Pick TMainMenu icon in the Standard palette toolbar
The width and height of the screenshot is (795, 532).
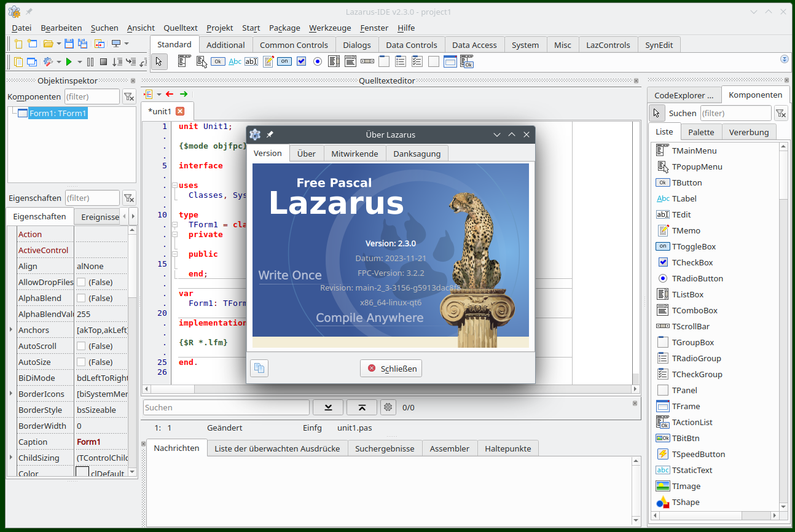[184, 61]
